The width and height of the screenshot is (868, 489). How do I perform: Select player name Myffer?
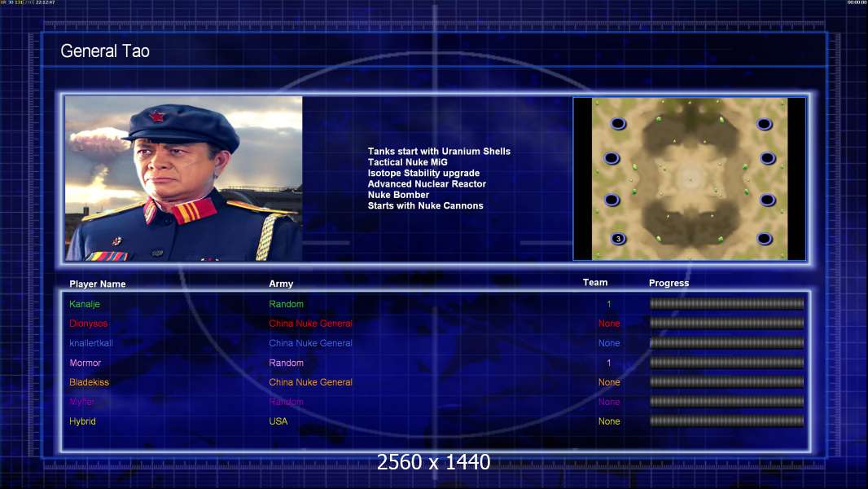coord(82,402)
